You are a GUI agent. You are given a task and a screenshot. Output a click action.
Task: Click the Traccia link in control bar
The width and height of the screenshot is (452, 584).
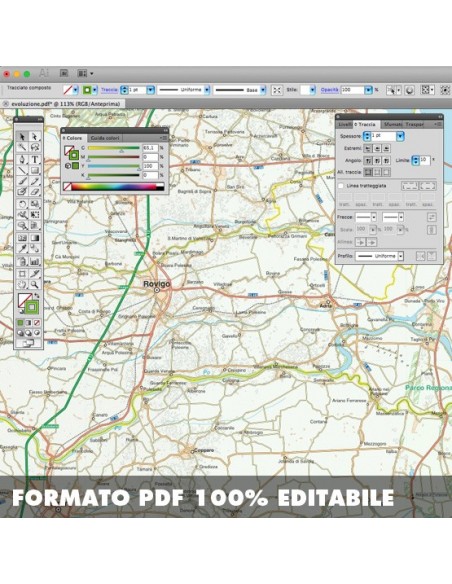click(x=109, y=90)
